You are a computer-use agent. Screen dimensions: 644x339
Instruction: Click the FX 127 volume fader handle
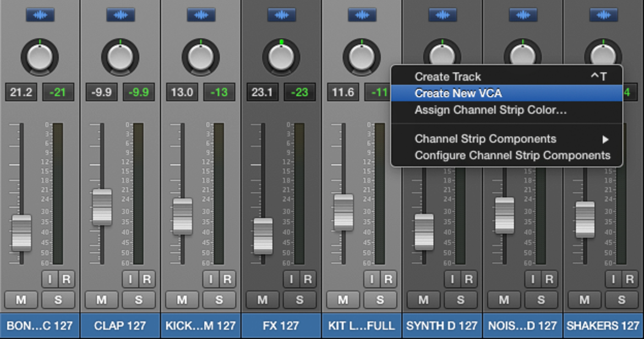(x=263, y=236)
